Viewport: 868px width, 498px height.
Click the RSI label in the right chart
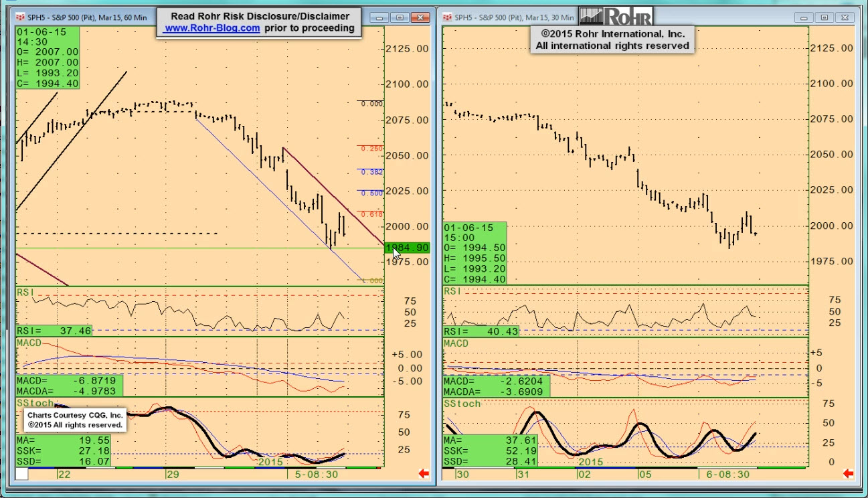452,291
